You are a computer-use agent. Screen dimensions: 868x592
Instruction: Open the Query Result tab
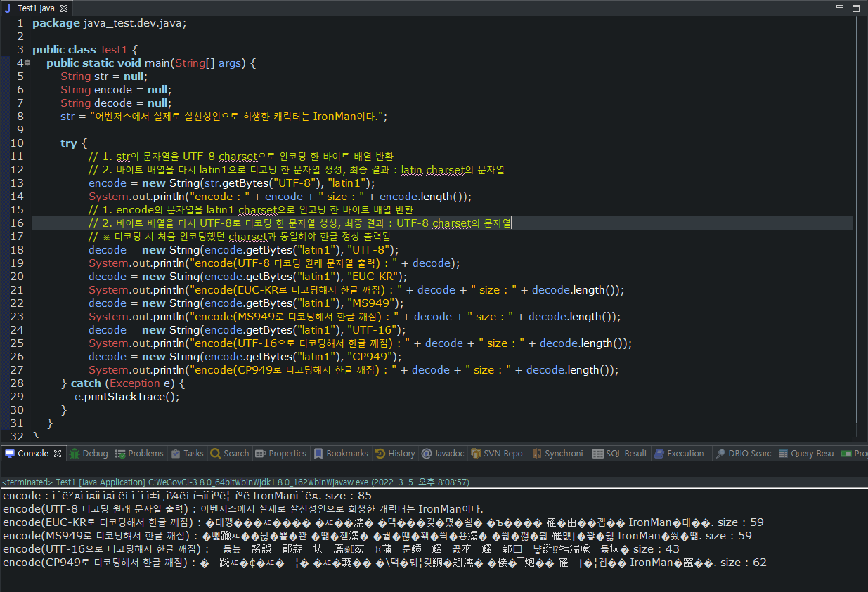tap(805, 454)
